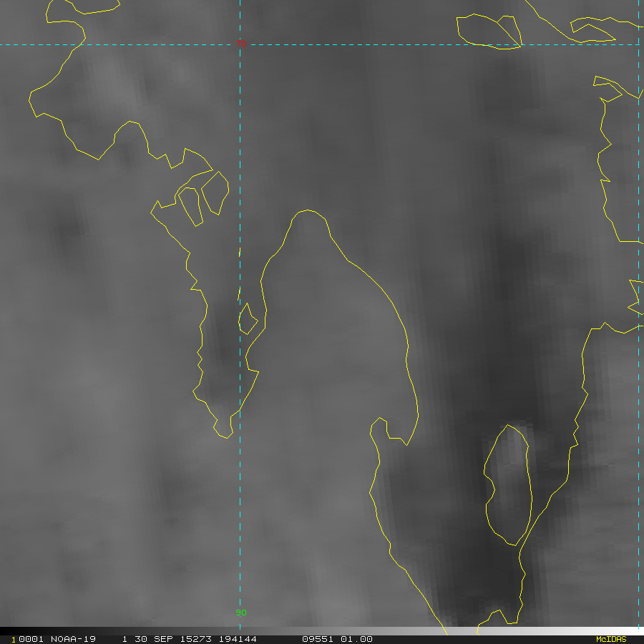Click the 01.00 resolution value

356,639
